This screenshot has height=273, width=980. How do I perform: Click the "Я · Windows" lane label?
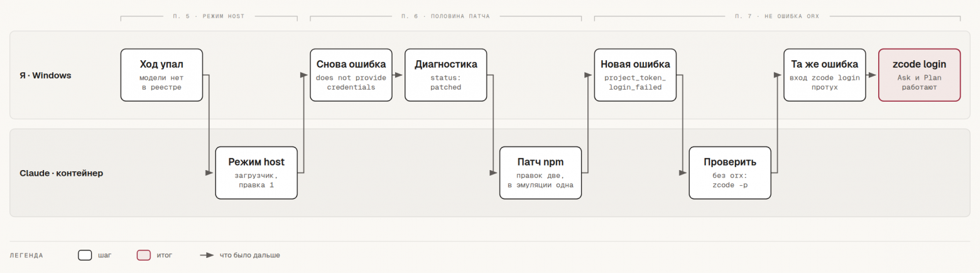45,75
